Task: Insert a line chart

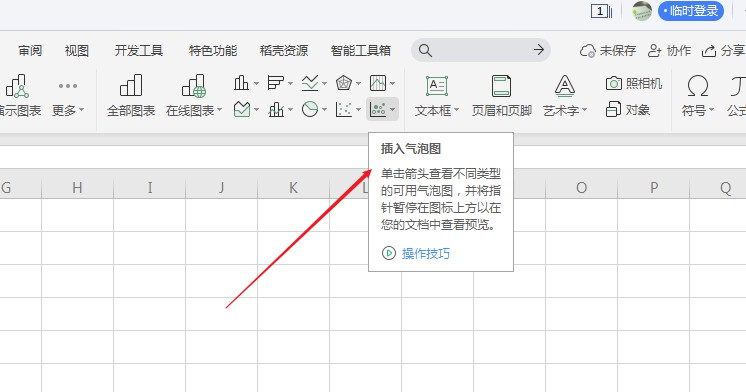Action: tap(310, 83)
